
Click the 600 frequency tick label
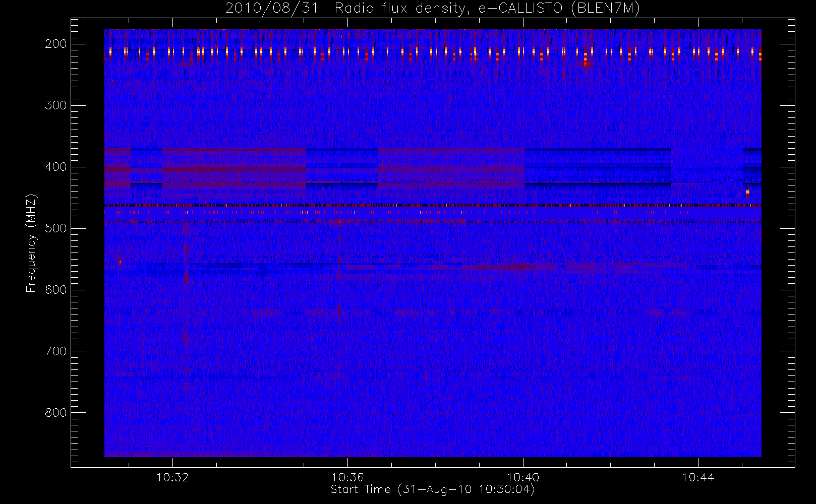(x=56, y=290)
